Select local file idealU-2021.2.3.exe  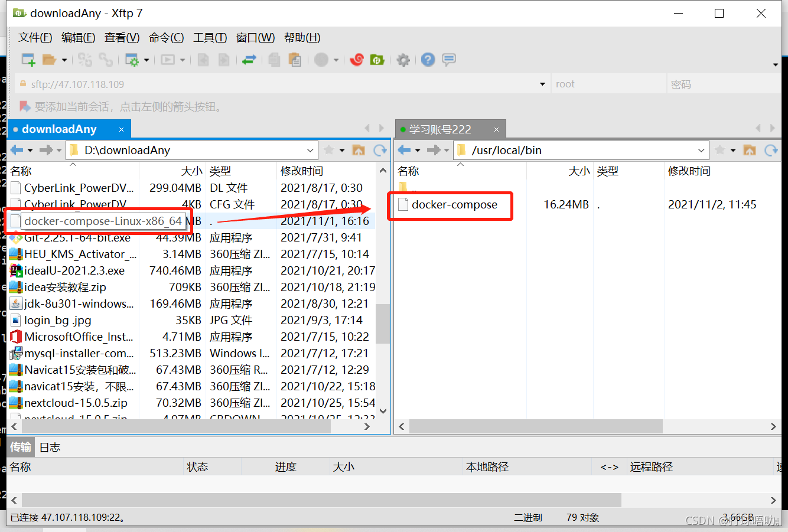74,271
